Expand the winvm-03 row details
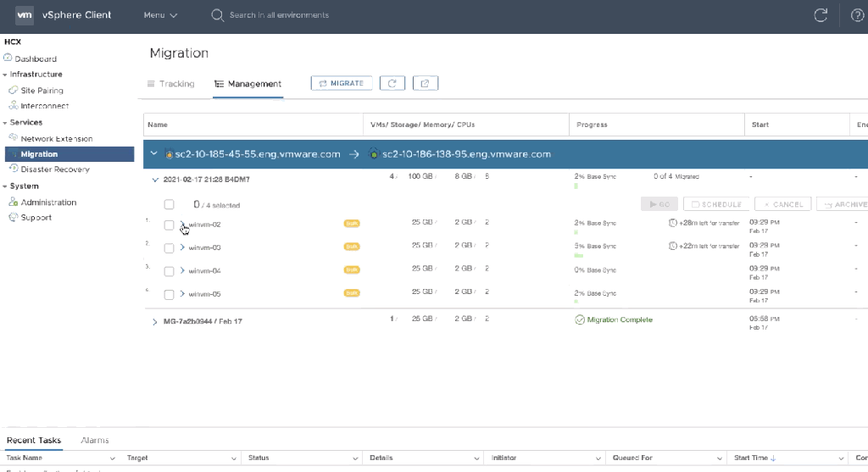The height and width of the screenshot is (472, 868). tap(182, 247)
